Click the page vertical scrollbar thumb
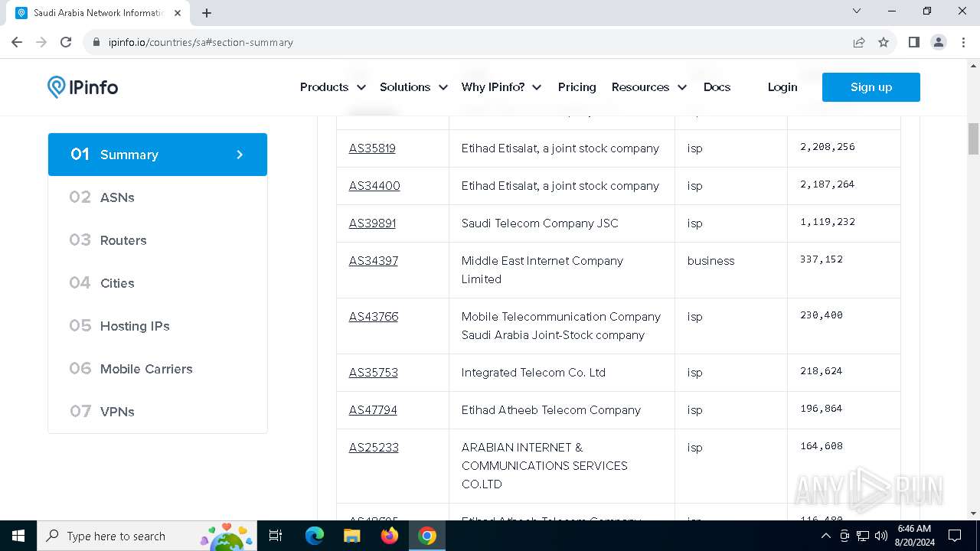Image resolution: width=980 pixels, height=551 pixels. tap(973, 139)
